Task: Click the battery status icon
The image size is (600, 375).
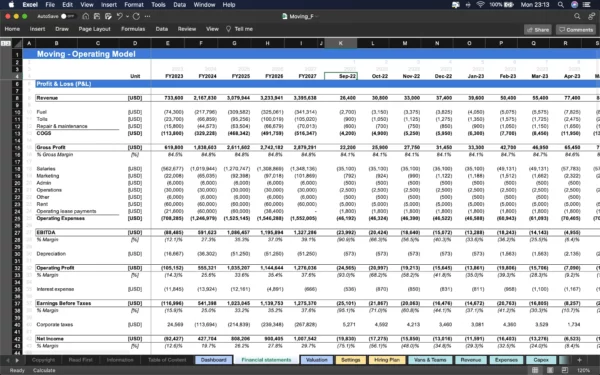Action: coord(509,5)
